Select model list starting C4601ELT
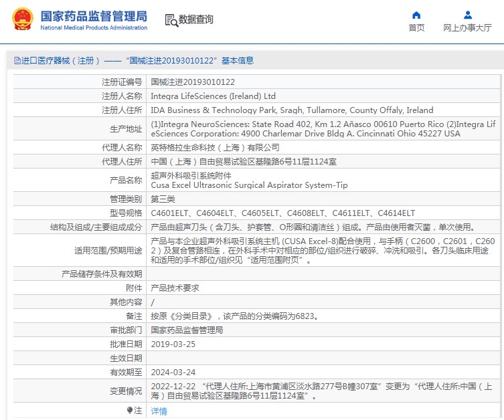The height and width of the screenshot is (420, 504). (283, 213)
